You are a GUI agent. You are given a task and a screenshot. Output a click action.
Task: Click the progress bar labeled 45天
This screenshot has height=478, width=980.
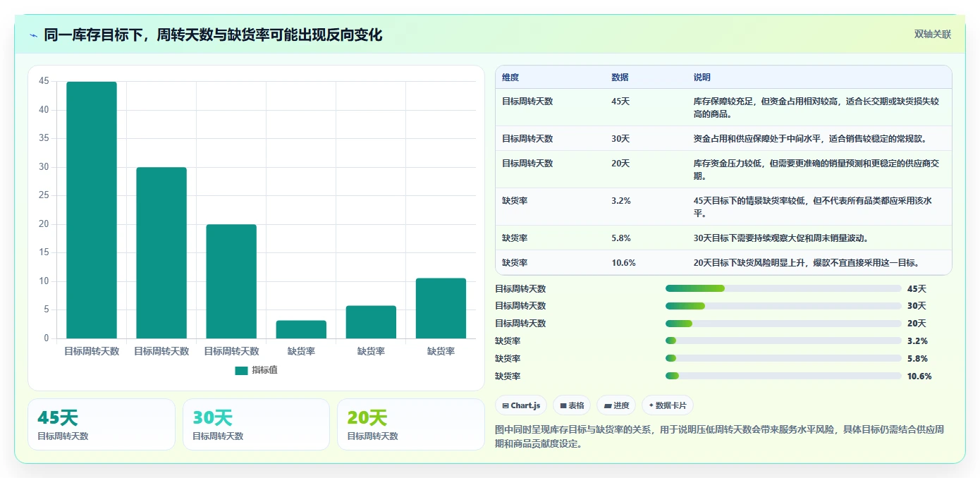click(783, 288)
